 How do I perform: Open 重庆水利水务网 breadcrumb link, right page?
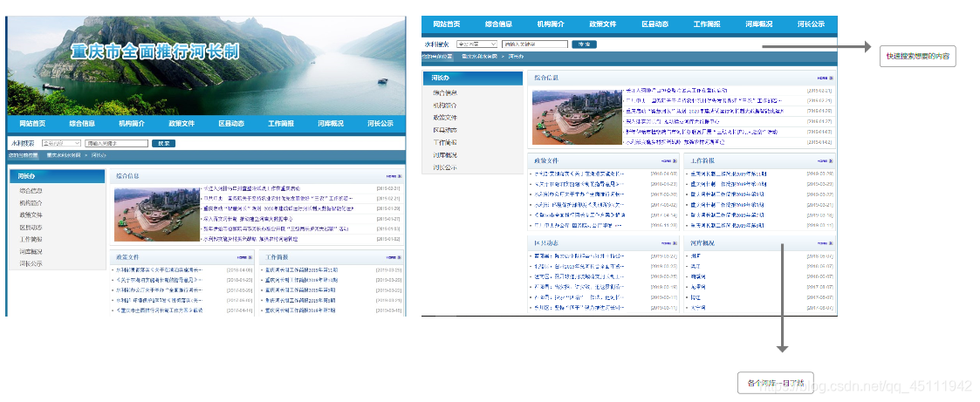[x=479, y=56]
